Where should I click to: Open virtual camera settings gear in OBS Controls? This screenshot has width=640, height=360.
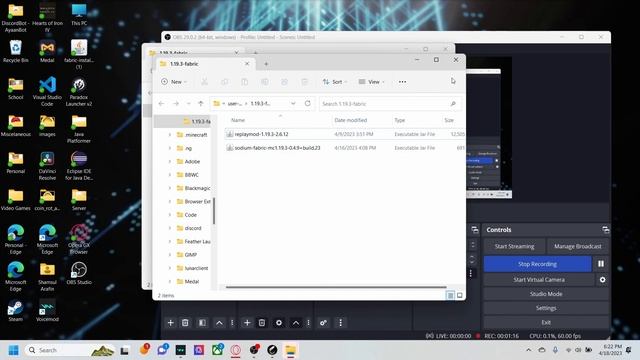click(602, 280)
